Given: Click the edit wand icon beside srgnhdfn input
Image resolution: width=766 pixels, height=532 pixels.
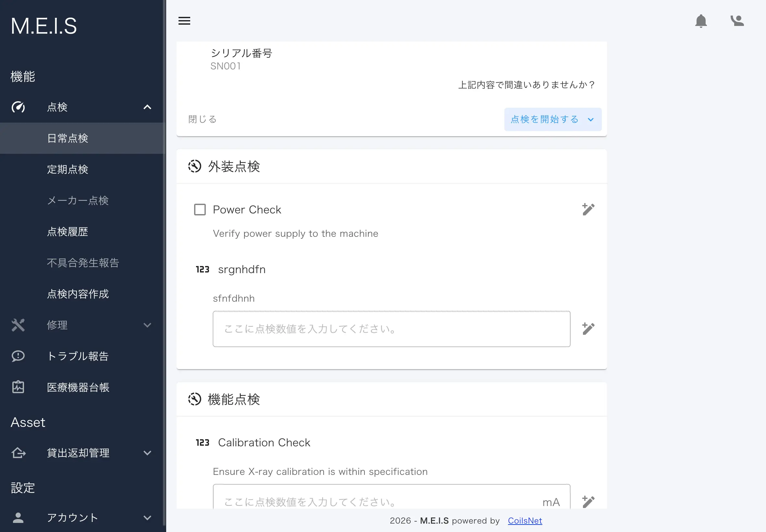Looking at the screenshot, I should [588, 329].
